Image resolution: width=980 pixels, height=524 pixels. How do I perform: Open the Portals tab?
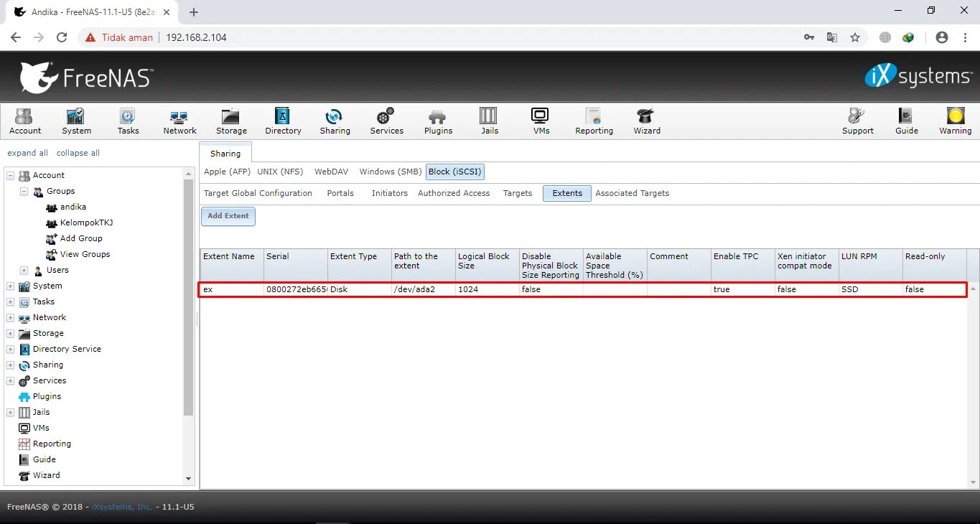(340, 193)
